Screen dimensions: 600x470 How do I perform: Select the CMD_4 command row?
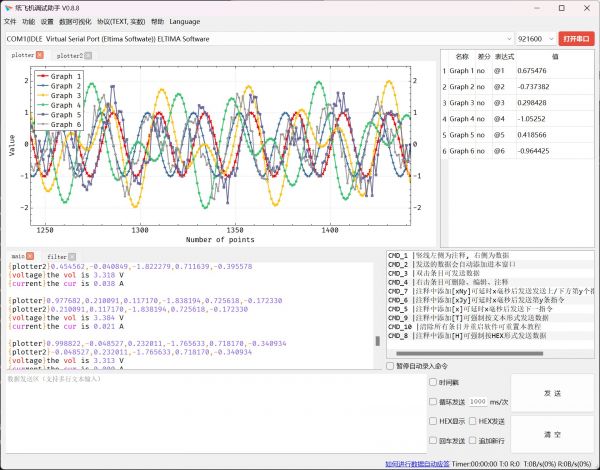pos(490,282)
